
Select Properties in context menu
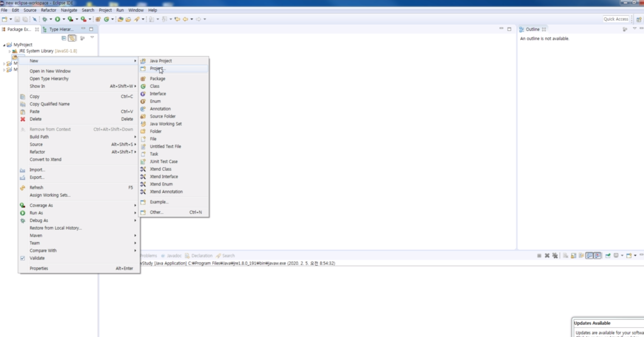(79, 269)
